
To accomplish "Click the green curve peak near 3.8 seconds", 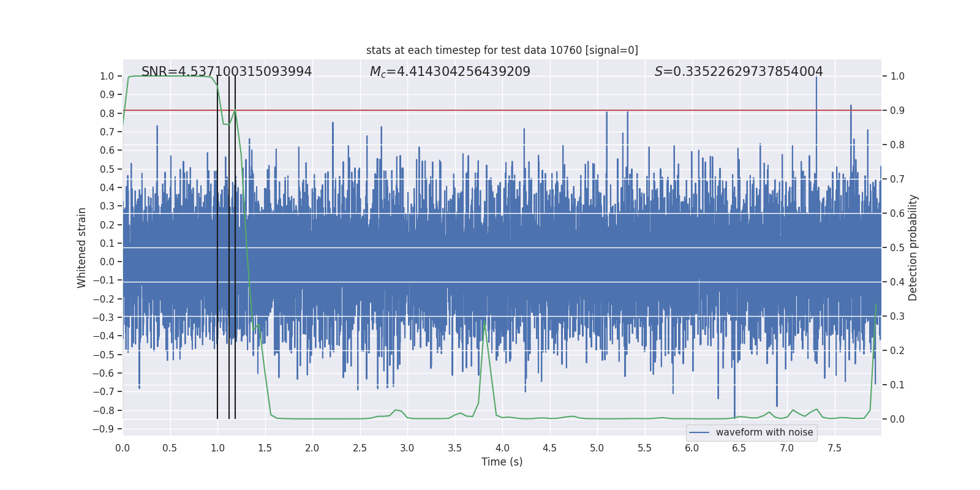I will point(484,322).
